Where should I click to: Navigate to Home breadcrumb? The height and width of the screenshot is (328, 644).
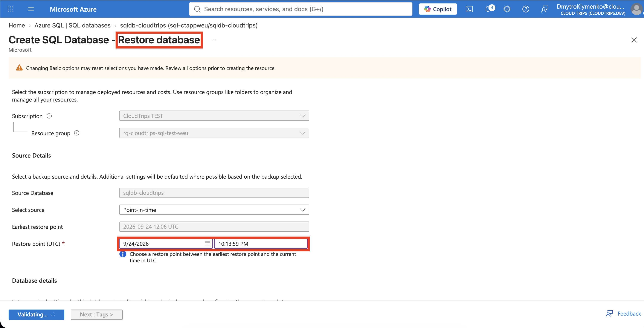click(x=17, y=25)
